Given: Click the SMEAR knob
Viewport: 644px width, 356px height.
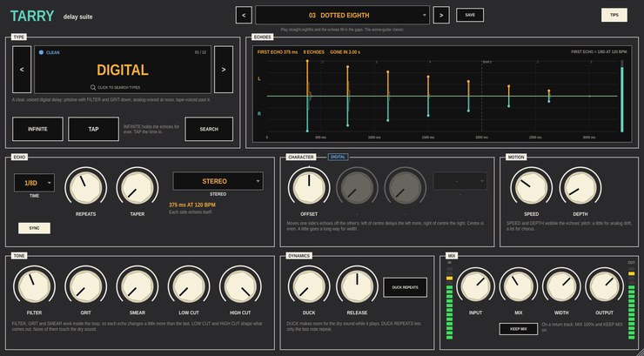Looking at the screenshot, I should [x=138, y=286].
